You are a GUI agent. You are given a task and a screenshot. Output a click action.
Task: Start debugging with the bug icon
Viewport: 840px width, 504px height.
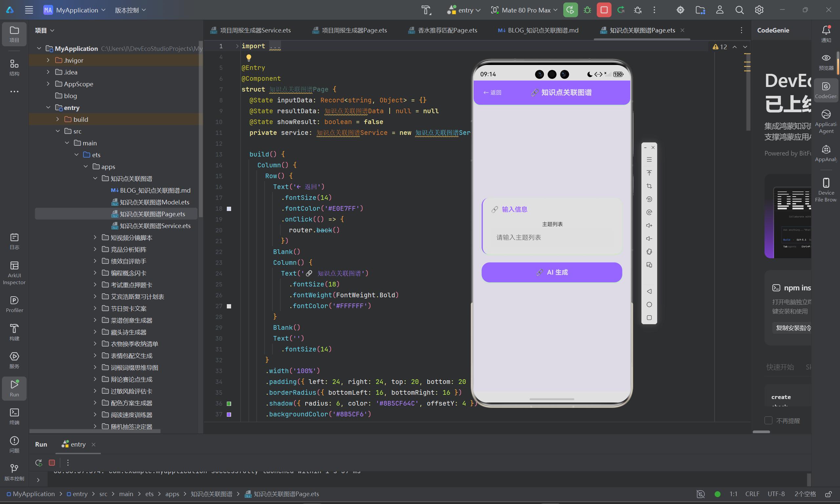tap(587, 10)
